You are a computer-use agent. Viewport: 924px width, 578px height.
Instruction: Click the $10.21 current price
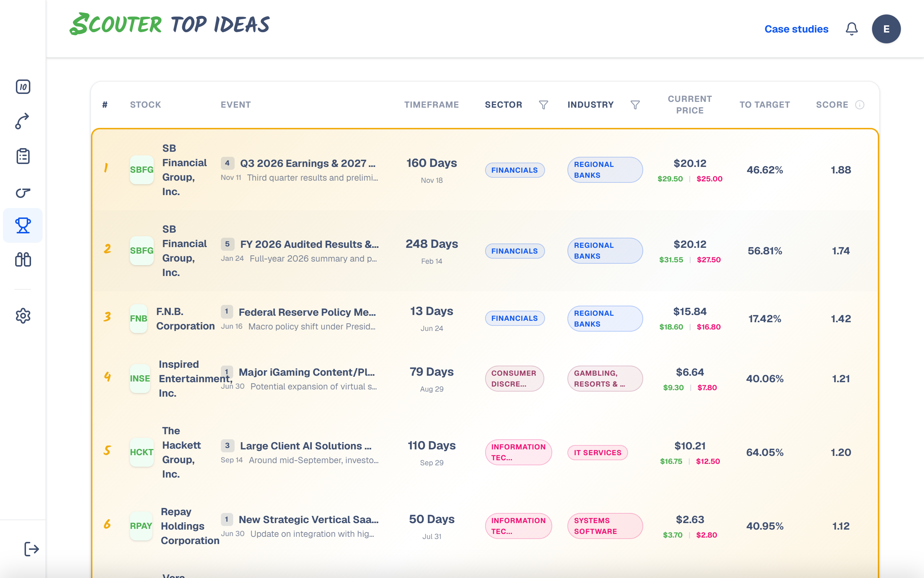689,446
